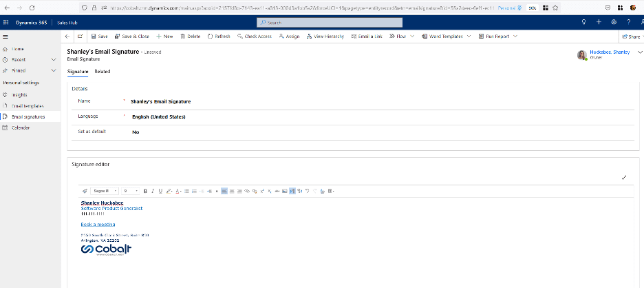
Task: Click the Share button
Action: pyautogui.click(x=631, y=37)
